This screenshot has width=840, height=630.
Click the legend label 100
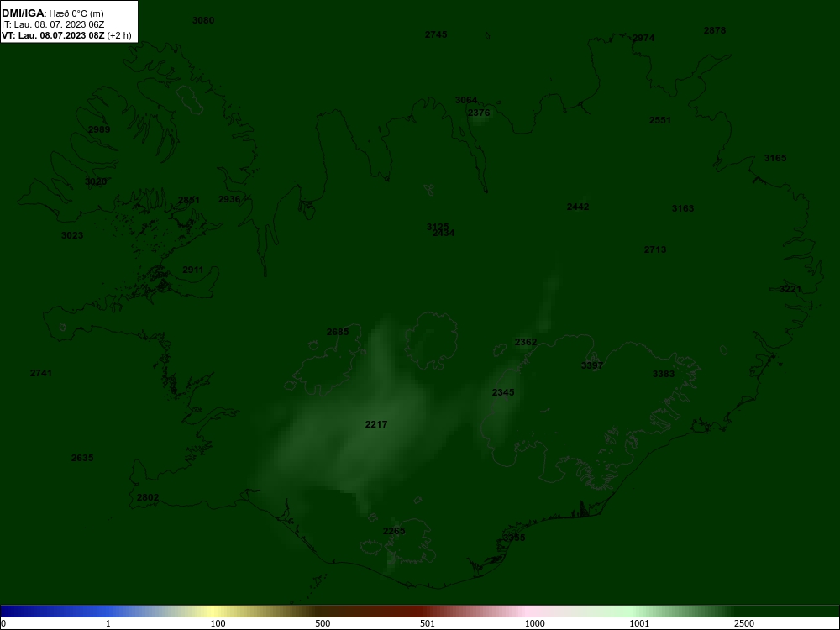pyautogui.click(x=218, y=623)
